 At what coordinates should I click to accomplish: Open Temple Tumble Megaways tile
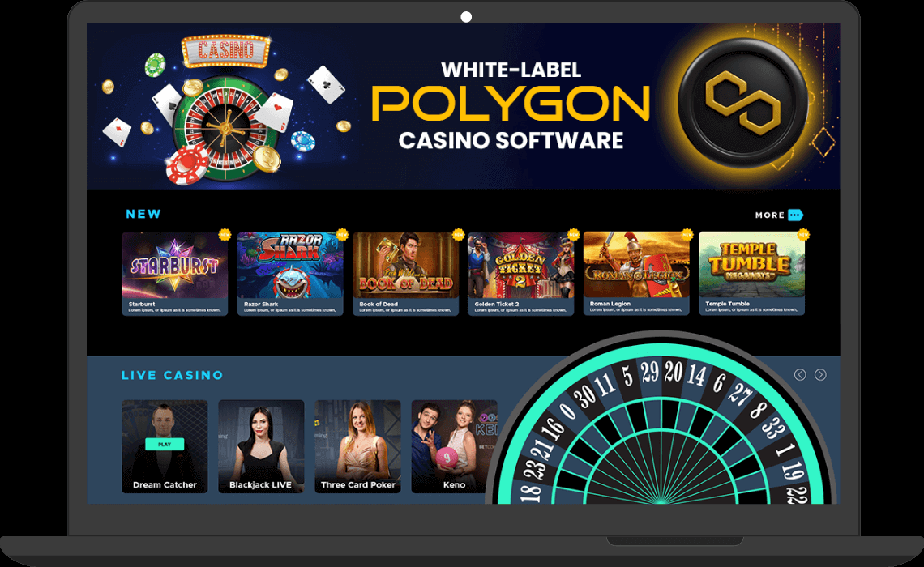(x=751, y=274)
